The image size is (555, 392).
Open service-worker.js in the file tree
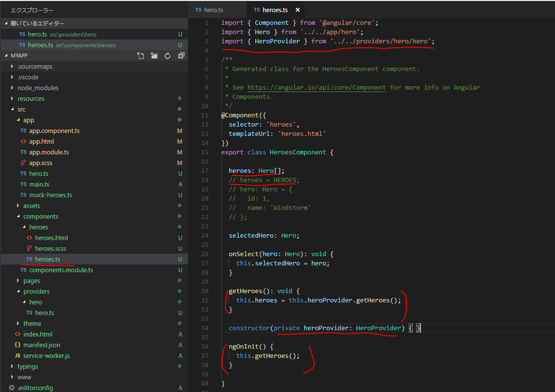tap(95, 355)
